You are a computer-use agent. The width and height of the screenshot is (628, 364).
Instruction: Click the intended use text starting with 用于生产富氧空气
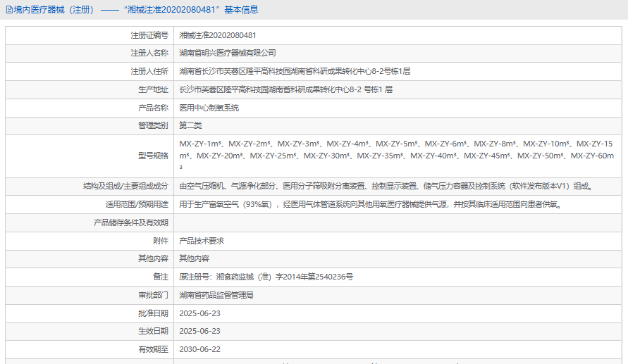pyautogui.click(x=371, y=204)
